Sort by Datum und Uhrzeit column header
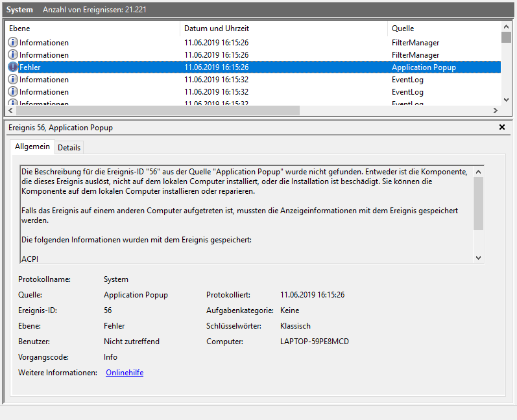Viewport: 517px width, 420px height. [x=284, y=29]
